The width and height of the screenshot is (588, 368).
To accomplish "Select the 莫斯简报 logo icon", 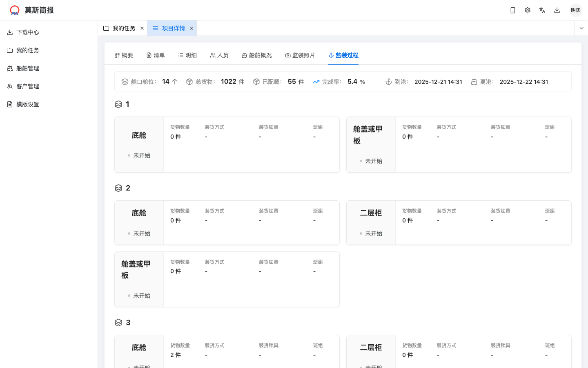I will coord(15,10).
